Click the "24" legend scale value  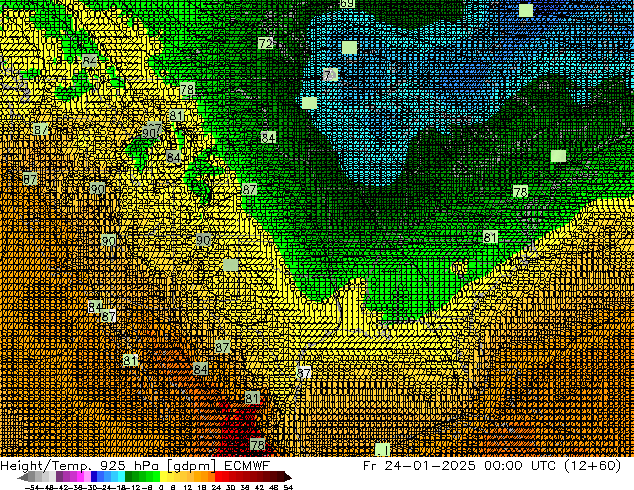coord(216,487)
